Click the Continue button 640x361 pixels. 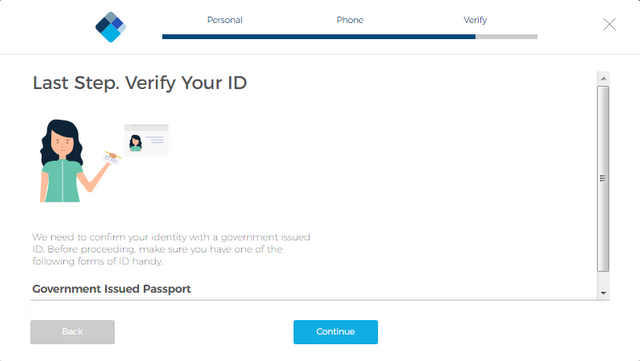click(x=336, y=332)
